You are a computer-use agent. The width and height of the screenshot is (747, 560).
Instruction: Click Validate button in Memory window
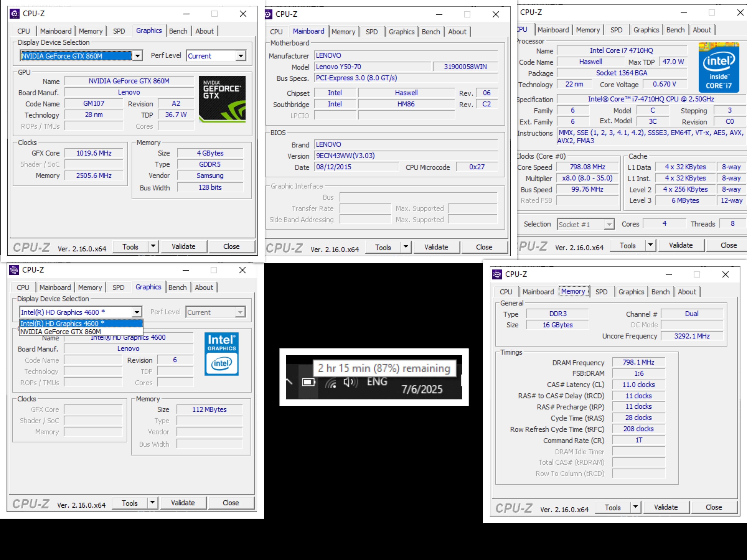tap(666, 507)
